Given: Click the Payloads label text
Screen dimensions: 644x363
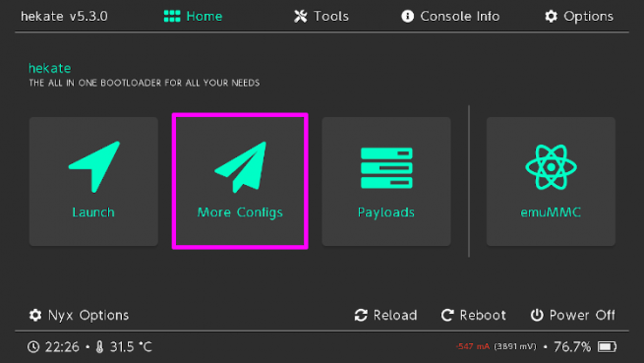Looking at the screenshot, I should [x=386, y=212].
